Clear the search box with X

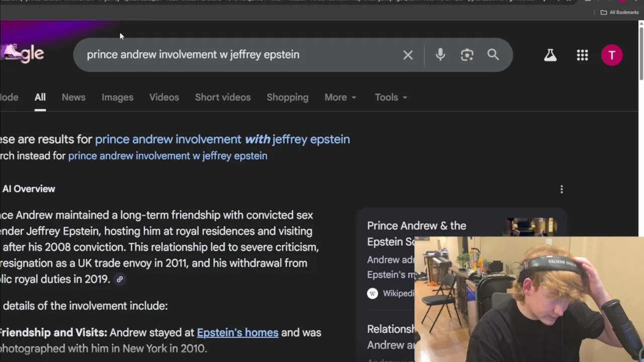click(408, 55)
